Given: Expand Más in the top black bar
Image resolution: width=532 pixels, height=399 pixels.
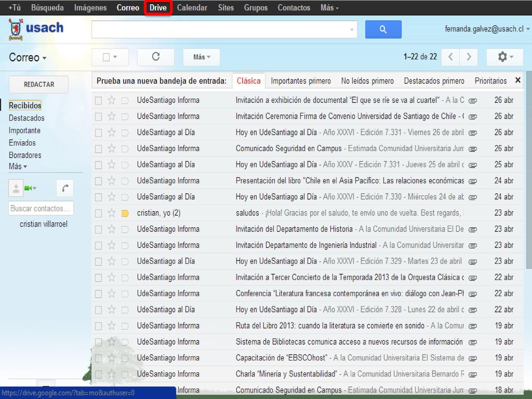Looking at the screenshot, I should click(x=329, y=7).
